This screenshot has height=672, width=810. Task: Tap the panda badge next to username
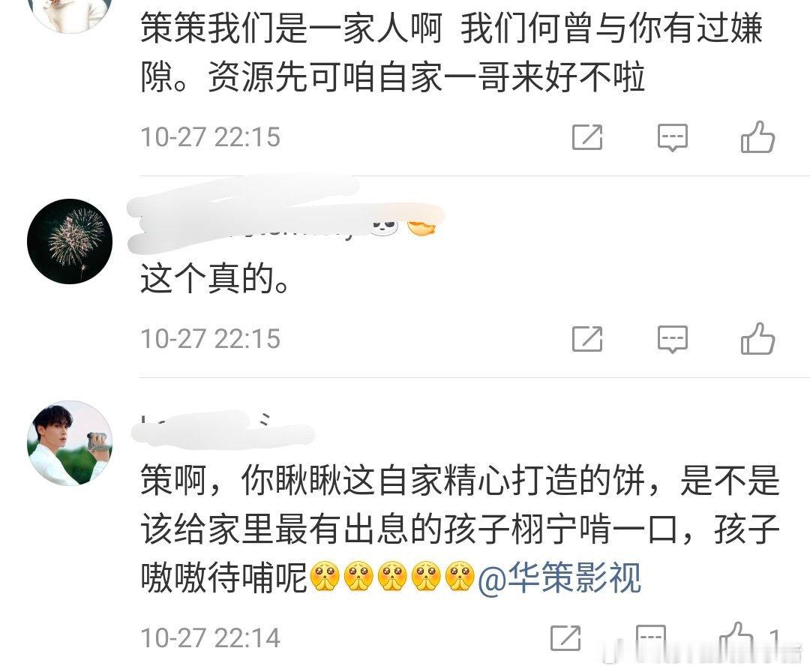pyautogui.click(x=382, y=227)
